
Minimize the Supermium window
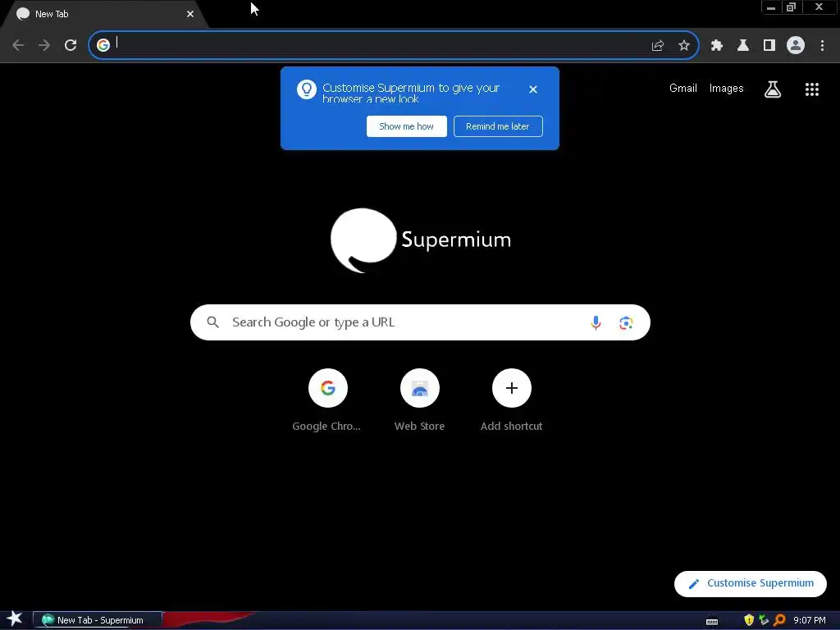tap(771, 7)
